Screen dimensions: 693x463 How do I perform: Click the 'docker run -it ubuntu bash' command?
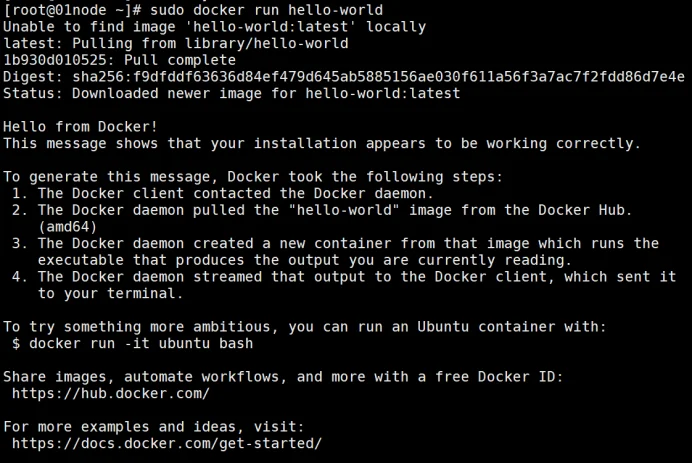(x=141, y=344)
